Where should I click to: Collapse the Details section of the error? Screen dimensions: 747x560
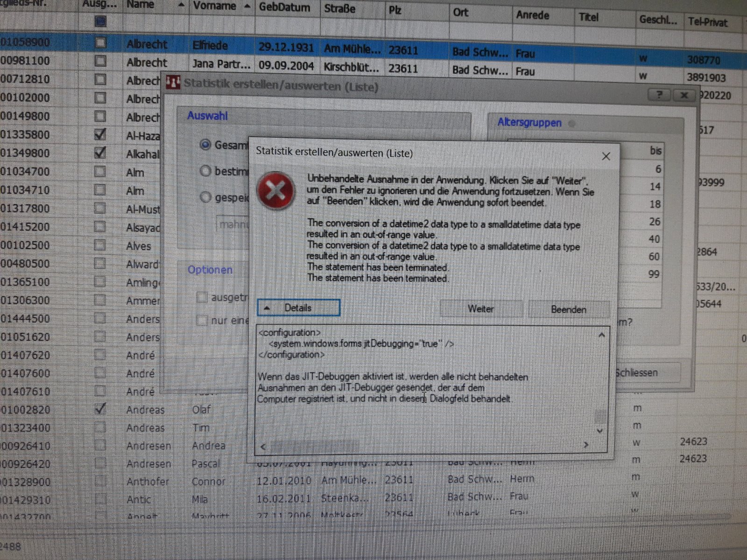(298, 308)
